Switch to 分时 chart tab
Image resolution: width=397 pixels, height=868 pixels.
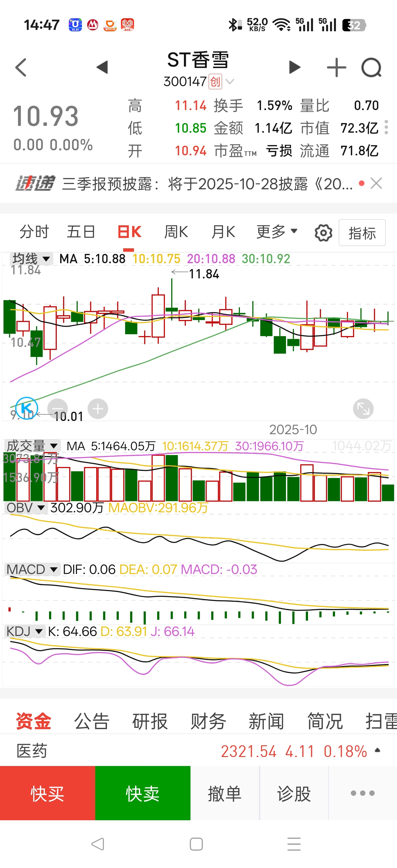[x=34, y=232]
